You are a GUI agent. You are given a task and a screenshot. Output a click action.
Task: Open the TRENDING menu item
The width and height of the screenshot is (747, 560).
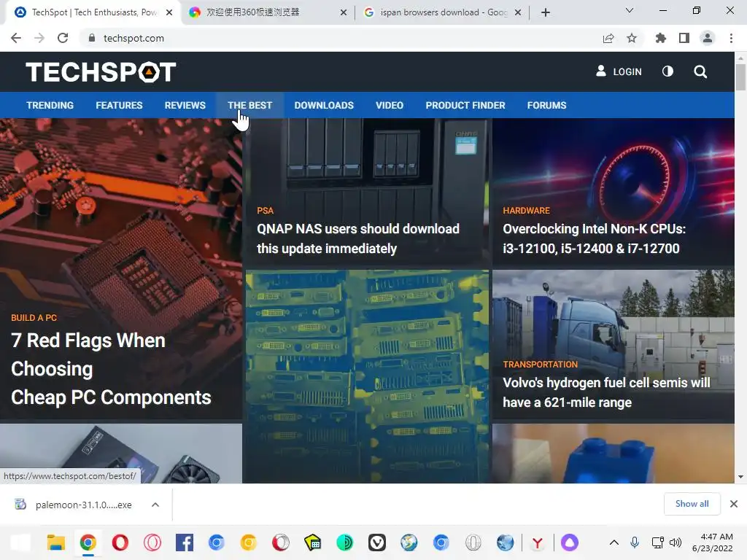[50, 105]
